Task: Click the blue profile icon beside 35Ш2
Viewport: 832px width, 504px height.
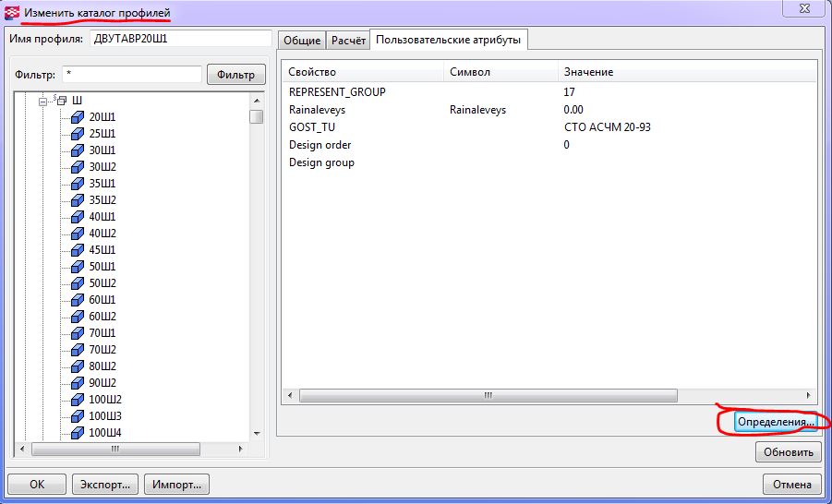Action: coord(78,200)
